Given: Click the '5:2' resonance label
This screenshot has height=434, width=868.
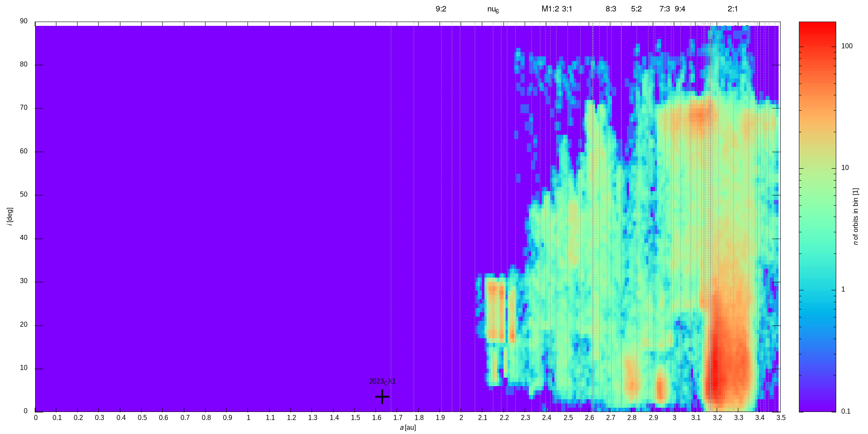Looking at the screenshot, I should [636, 9].
